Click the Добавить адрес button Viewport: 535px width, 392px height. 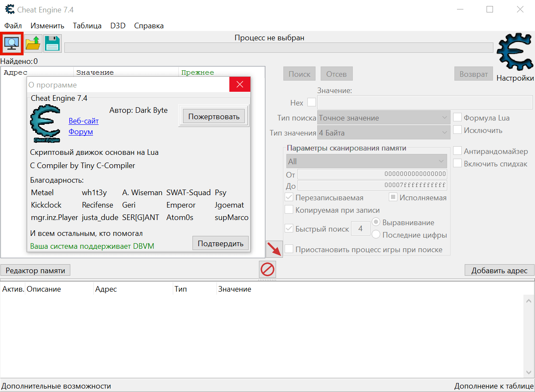pyautogui.click(x=499, y=270)
